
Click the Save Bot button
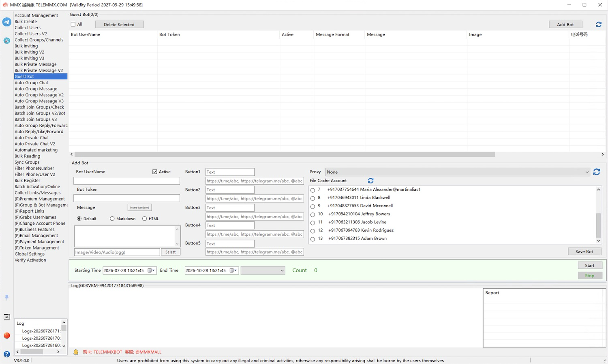(584, 251)
